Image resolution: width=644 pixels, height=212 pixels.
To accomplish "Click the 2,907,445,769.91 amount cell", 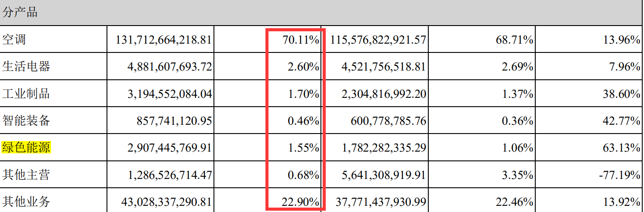I will (169, 148).
